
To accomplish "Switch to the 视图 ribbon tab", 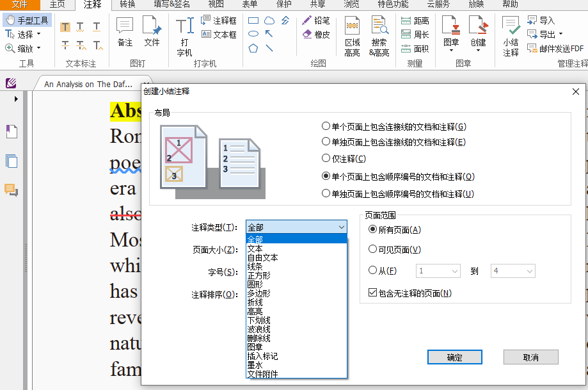I will tap(215, 5).
